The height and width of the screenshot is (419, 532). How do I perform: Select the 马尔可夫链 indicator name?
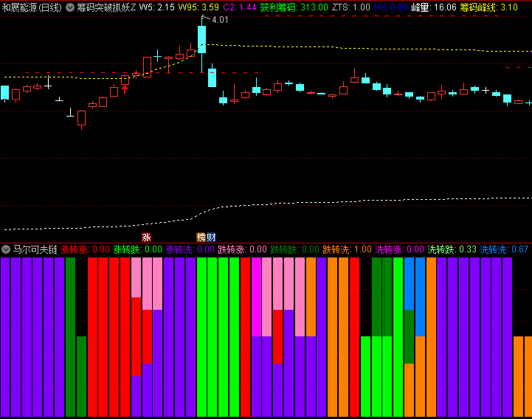click(x=35, y=250)
